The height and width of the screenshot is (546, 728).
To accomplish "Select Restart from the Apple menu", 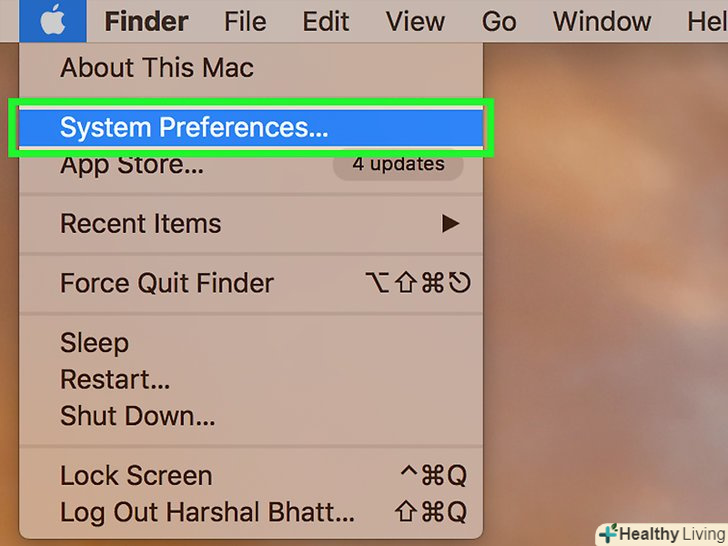I will (251, 379).
